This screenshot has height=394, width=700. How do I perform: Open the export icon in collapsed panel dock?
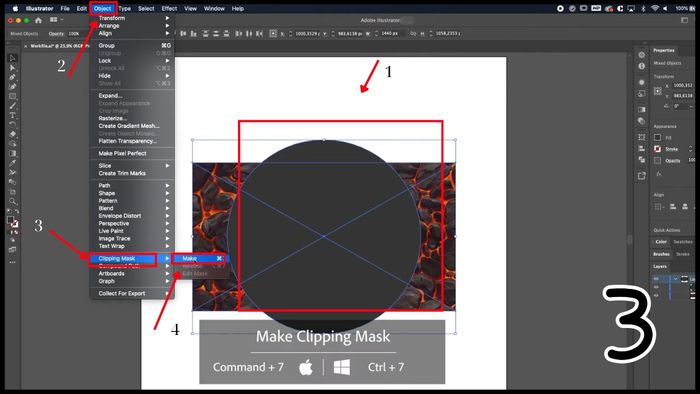642,176
